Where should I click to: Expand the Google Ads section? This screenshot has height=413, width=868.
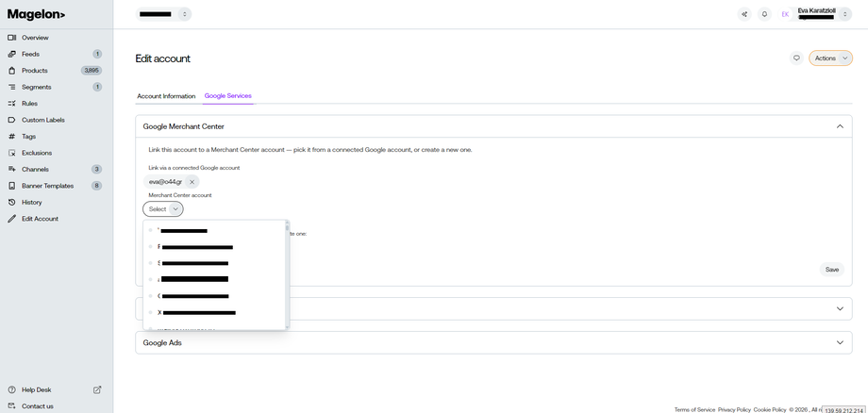[840, 343]
